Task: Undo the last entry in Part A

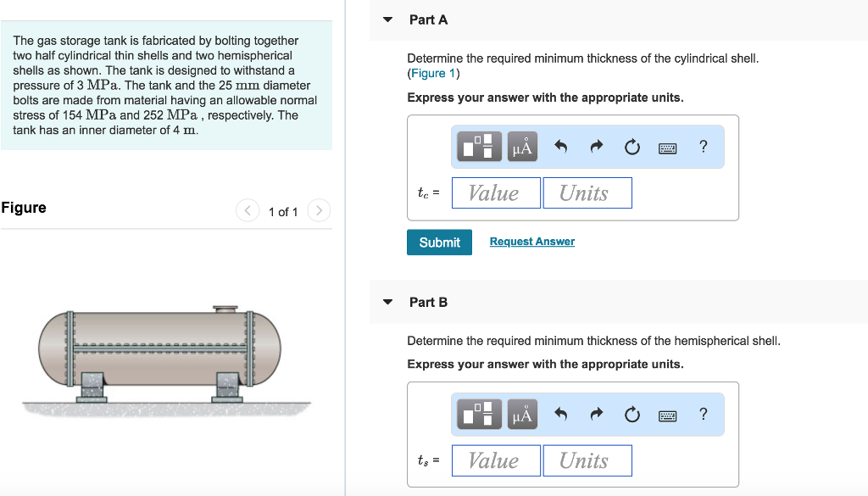Action: pyautogui.click(x=560, y=146)
